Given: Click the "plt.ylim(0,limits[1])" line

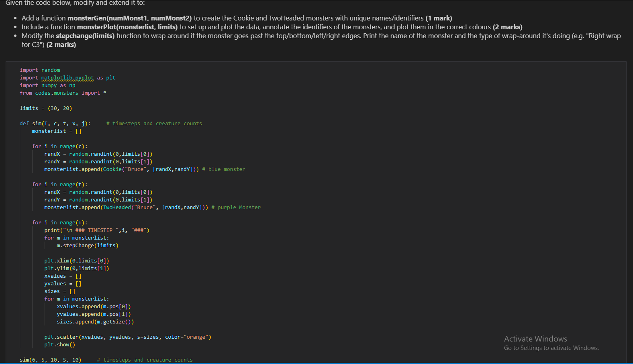Looking at the screenshot, I should pyautogui.click(x=77, y=268).
